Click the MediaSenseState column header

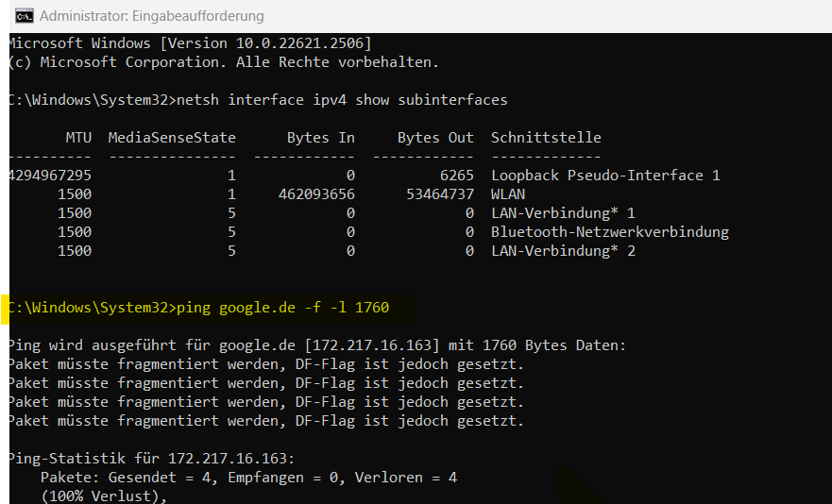tap(172, 137)
